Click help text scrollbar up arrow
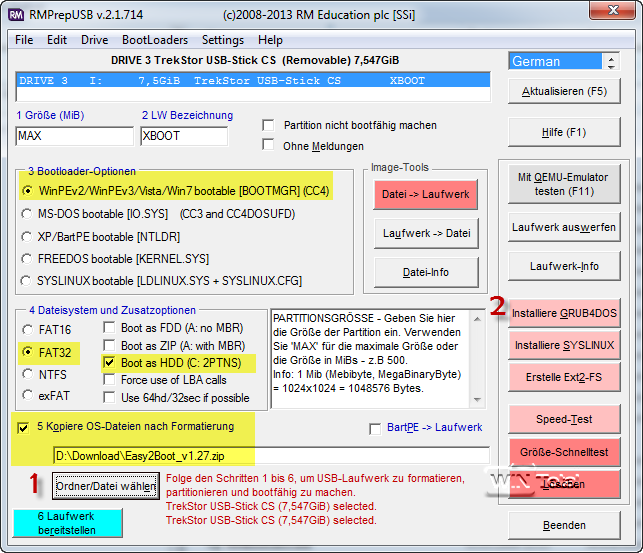 pyautogui.click(x=477, y=319)
